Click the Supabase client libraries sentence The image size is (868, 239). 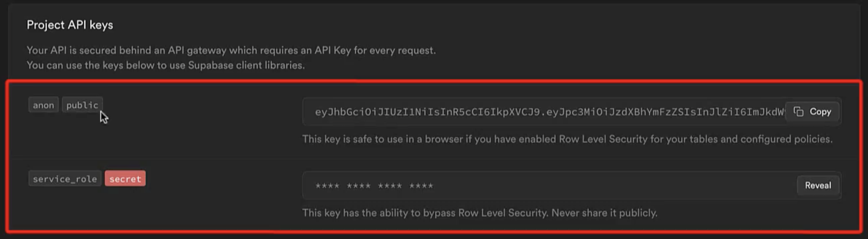click(x=166, y=65)
